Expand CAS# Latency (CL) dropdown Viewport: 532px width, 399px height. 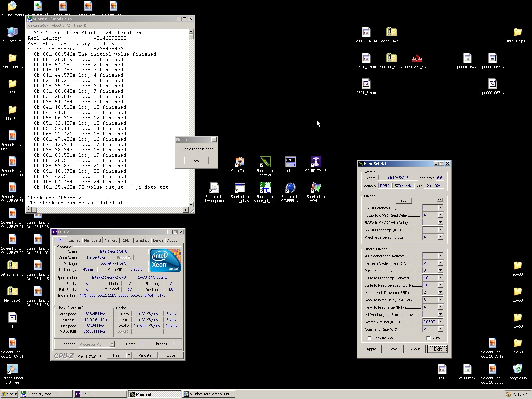click(440, 208)
